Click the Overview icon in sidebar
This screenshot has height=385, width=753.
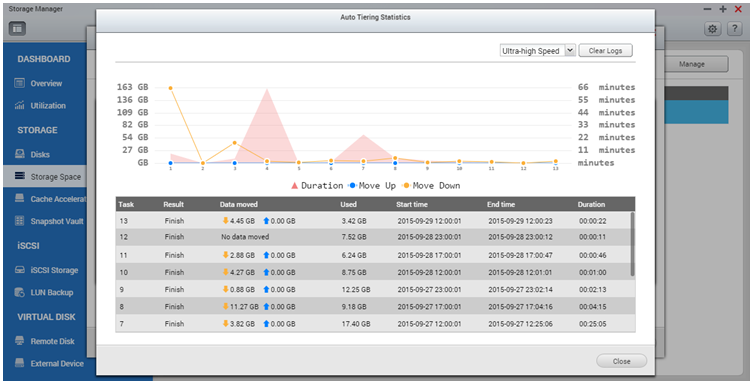(19, 83)
